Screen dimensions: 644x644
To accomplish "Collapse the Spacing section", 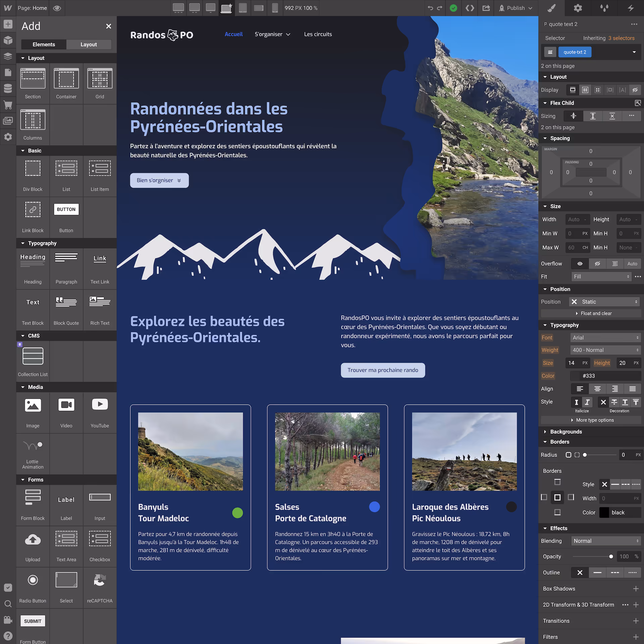I will tap(545, 138).
